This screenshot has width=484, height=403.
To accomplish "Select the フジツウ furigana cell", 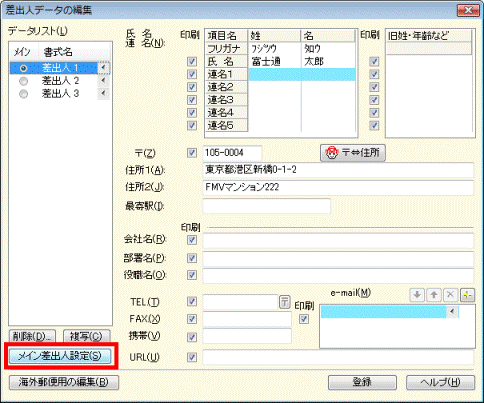I will (275, 49).
